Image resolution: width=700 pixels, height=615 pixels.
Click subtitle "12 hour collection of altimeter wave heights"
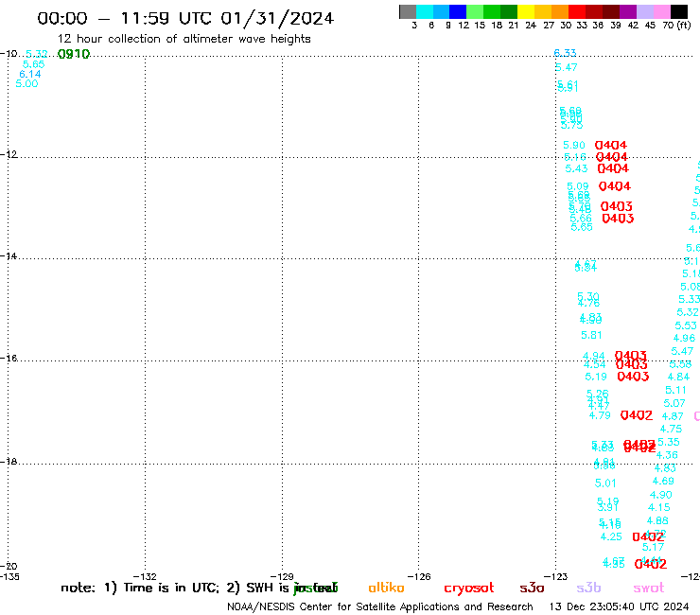184,39
